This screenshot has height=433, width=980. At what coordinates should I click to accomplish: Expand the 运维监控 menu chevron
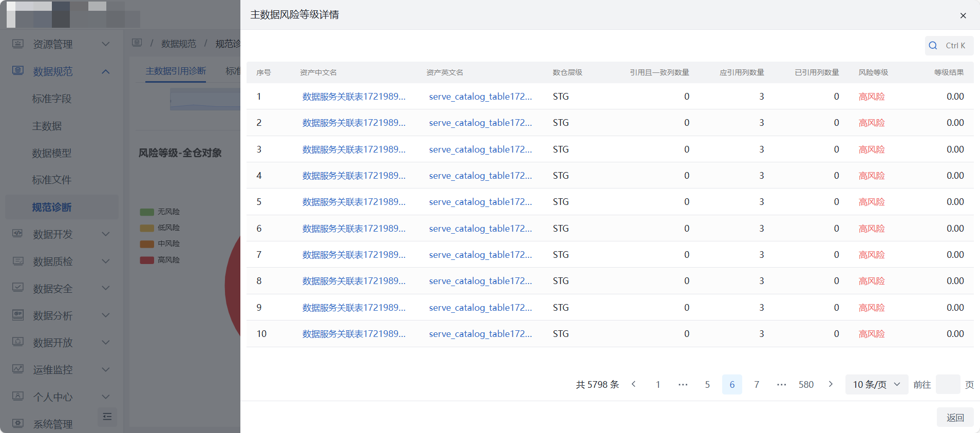106,370
